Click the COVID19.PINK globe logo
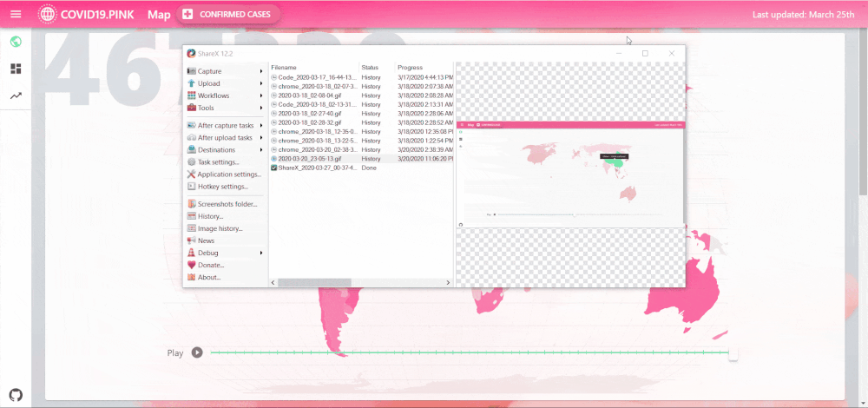868x408 pixels. (x=47, y=14)
